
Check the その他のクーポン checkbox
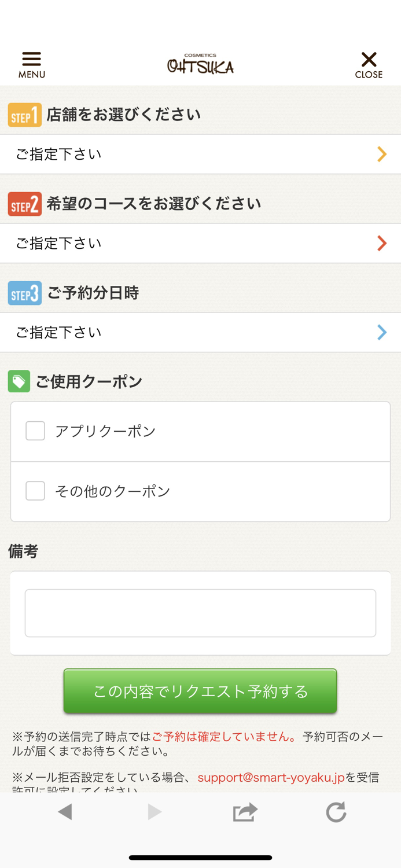35,491
